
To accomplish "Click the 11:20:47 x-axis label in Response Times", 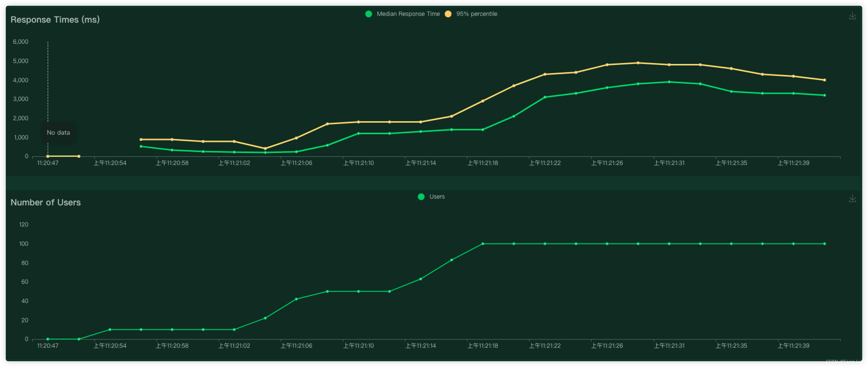I will tap(47, 163).
